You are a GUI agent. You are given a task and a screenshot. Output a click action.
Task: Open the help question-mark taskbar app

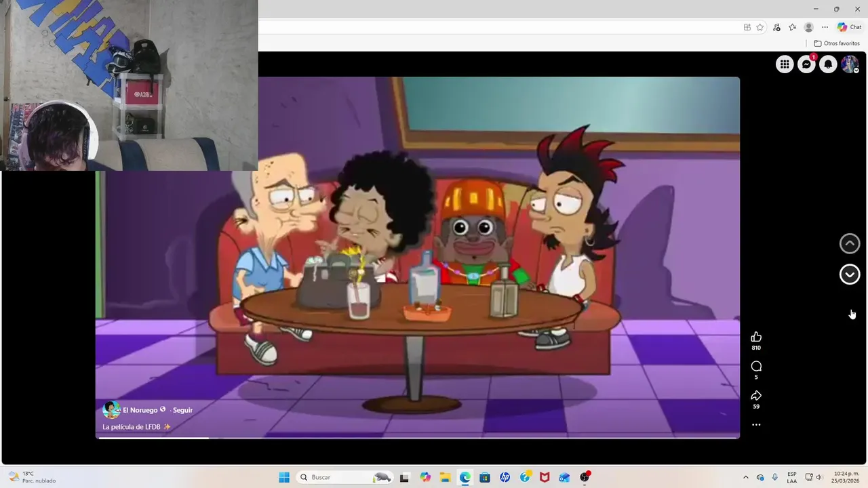point(524,477)
